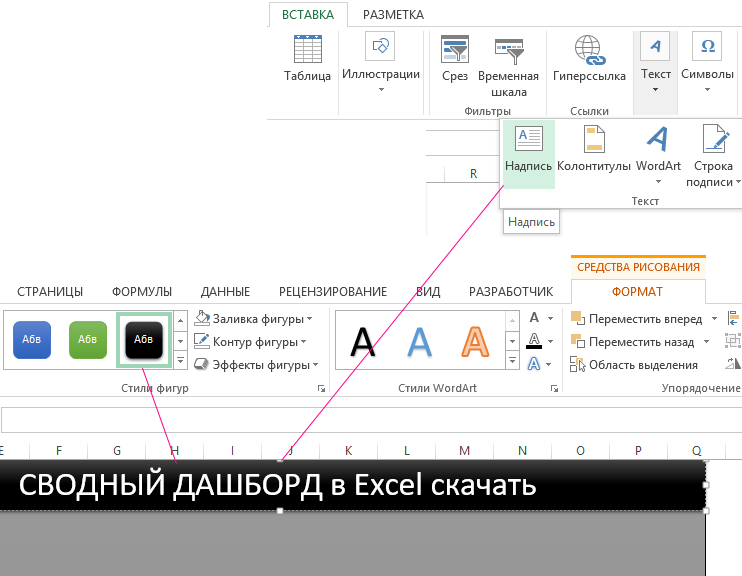Switch to the ВСТАВКА tab
Screen dimensions: 742x576
308,15
